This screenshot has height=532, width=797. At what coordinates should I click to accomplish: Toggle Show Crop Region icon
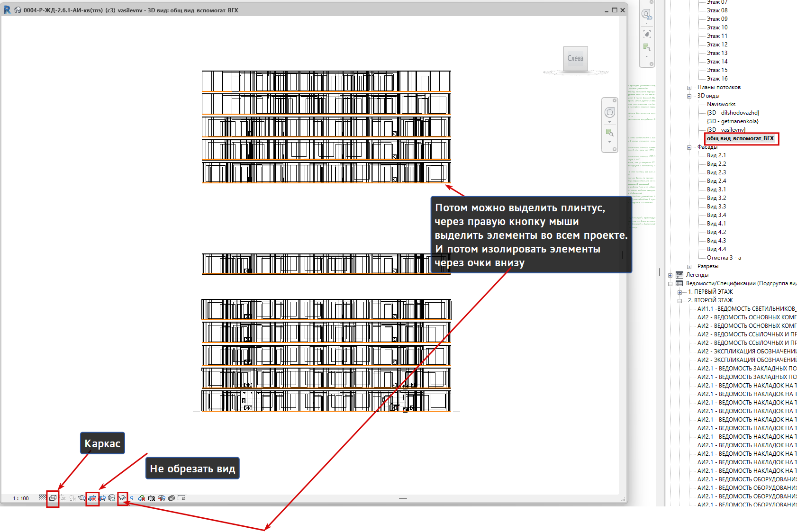102,498
